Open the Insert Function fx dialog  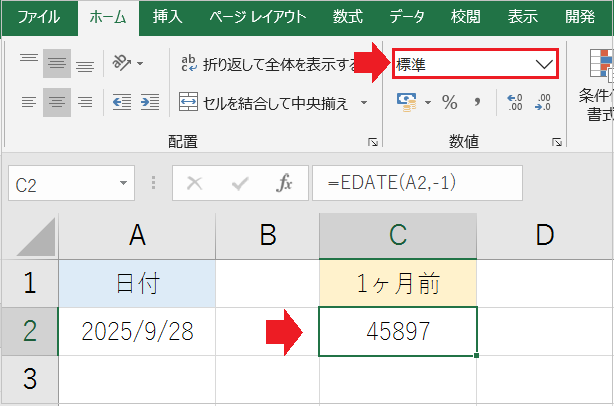[284, 184]
